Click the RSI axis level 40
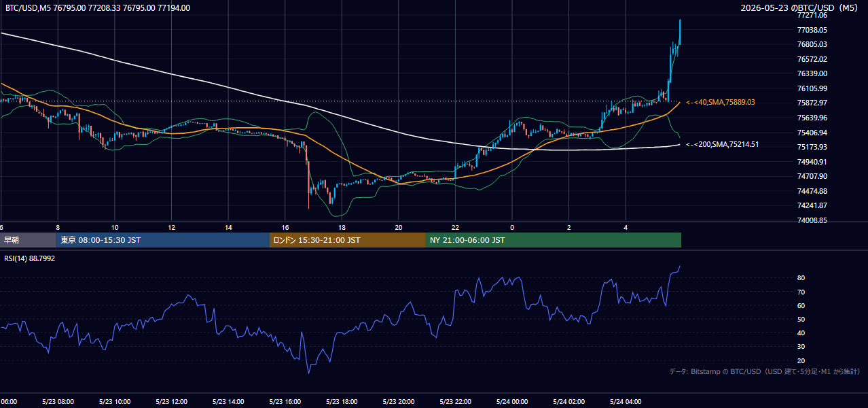Image resolution: width=868 pixels, height=408 pixels. pos(801,333)
